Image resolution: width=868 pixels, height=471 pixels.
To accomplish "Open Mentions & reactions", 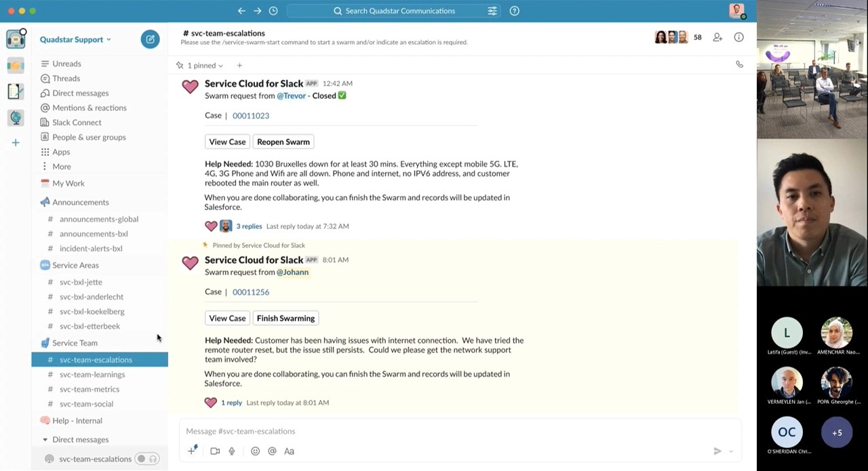I will tap(89, 108).
